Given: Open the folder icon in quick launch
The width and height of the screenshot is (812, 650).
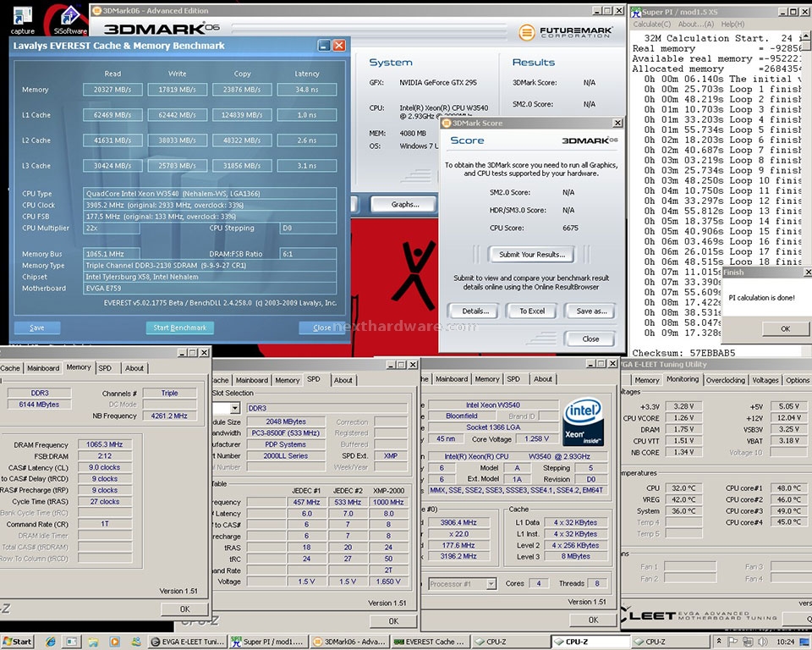Looking at the screenshot, I should 93,642.
